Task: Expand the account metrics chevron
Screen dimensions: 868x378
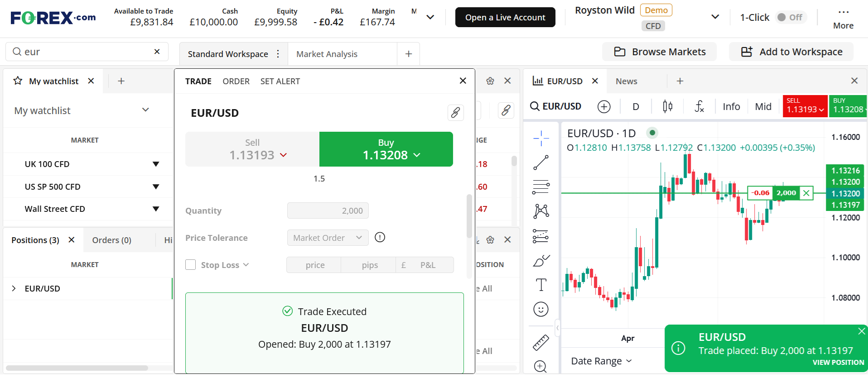Action: click(430, 17)
